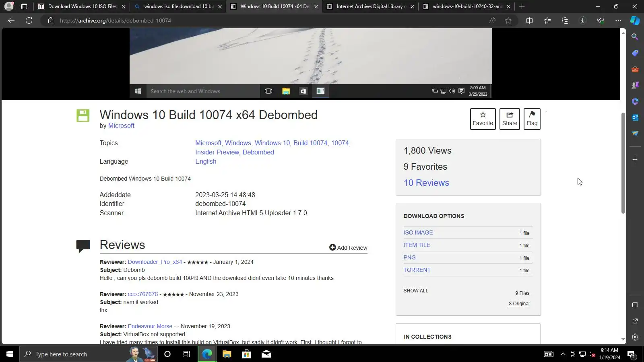Open browser essentials heart icon
The height and width of the screenshot is (362, 644).
(x=601, y=21)
